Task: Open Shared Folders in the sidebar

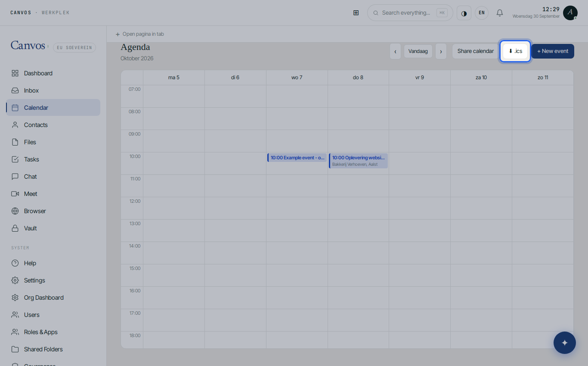Action: coord(53,349)
